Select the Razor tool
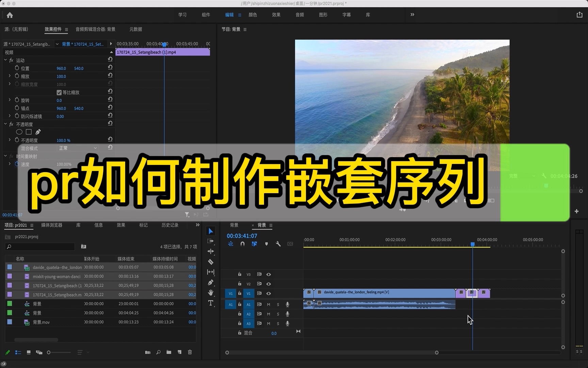This screenshot has width=588, height=368. tap(211, 262)
